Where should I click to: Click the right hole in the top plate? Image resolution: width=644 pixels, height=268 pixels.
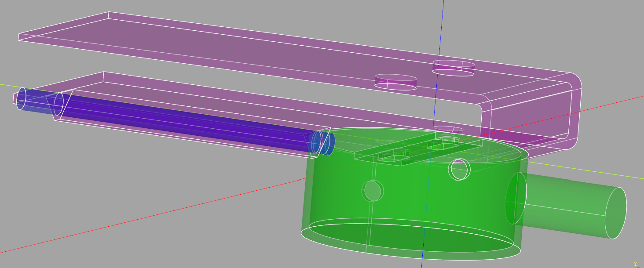[454, 68]
